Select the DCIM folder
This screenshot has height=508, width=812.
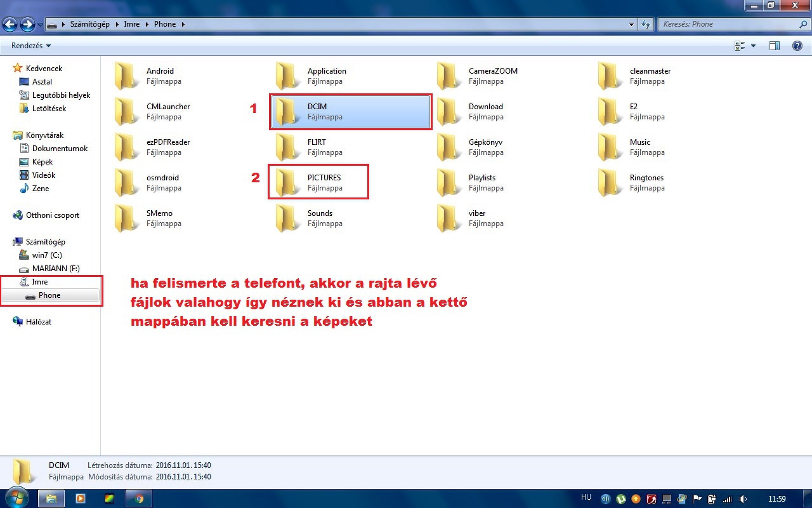(351, 112)
